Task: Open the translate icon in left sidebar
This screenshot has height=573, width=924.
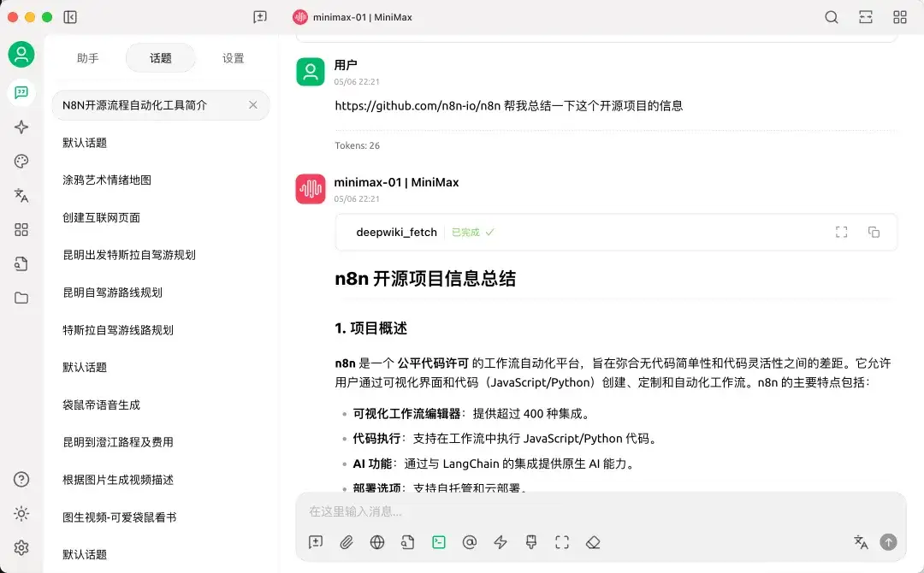Action: point(21,195)
